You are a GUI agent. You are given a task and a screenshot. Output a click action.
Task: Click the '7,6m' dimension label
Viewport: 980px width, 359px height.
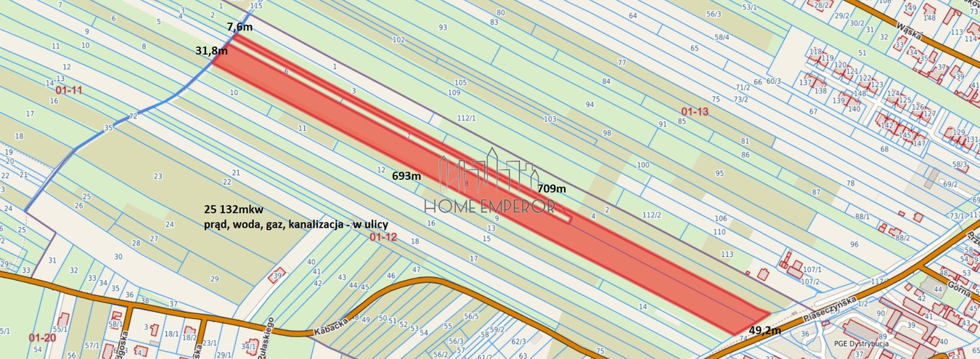click(x=240, y=27)
